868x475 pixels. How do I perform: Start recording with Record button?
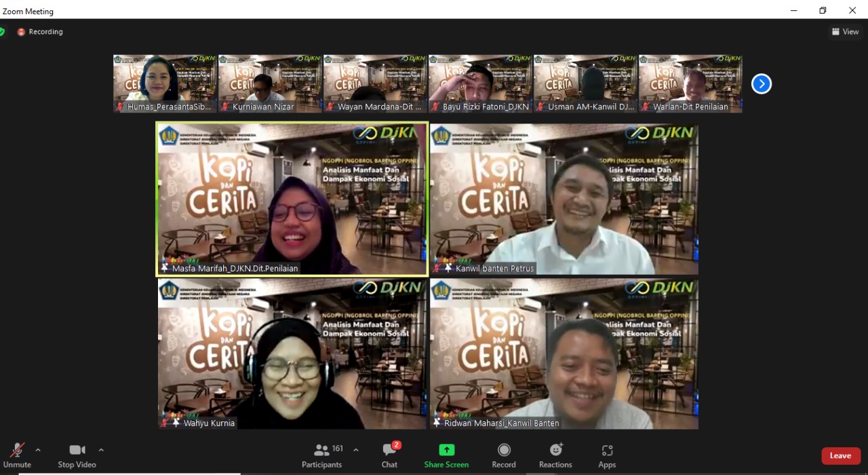coord(504,455)
